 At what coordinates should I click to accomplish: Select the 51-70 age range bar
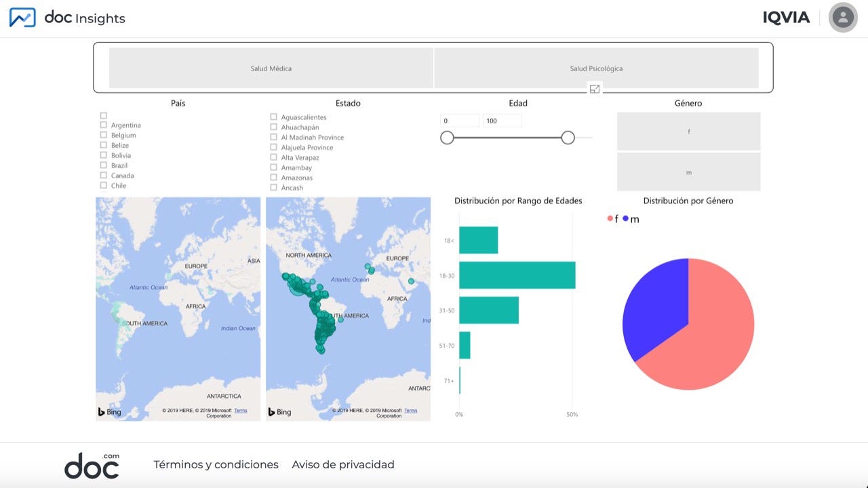465,346
